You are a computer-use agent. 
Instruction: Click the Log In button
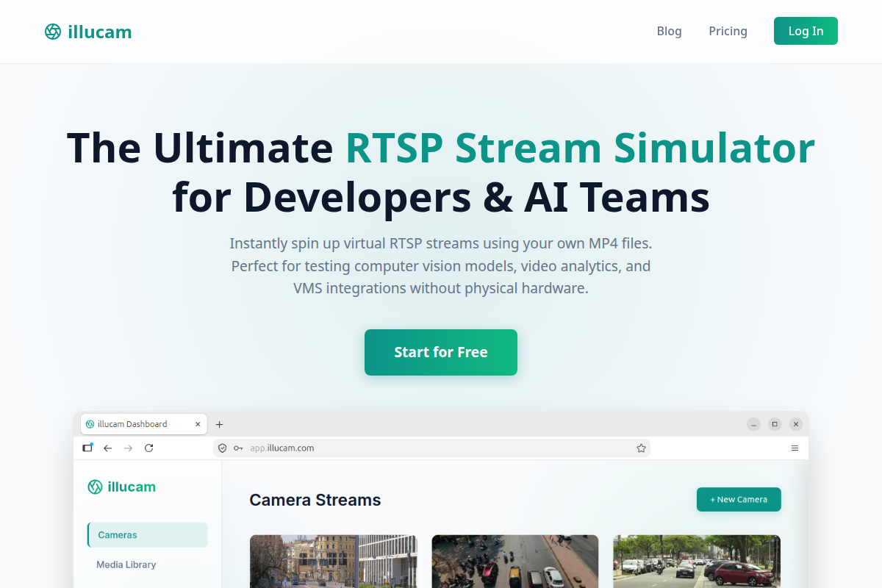tap(806, 31)
